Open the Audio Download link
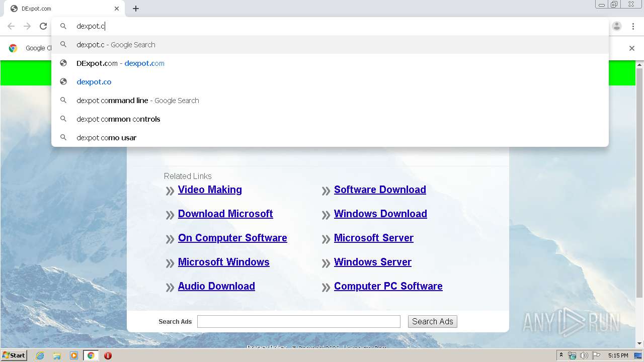This screenshot has width=644, height=362. coord(216,286)
